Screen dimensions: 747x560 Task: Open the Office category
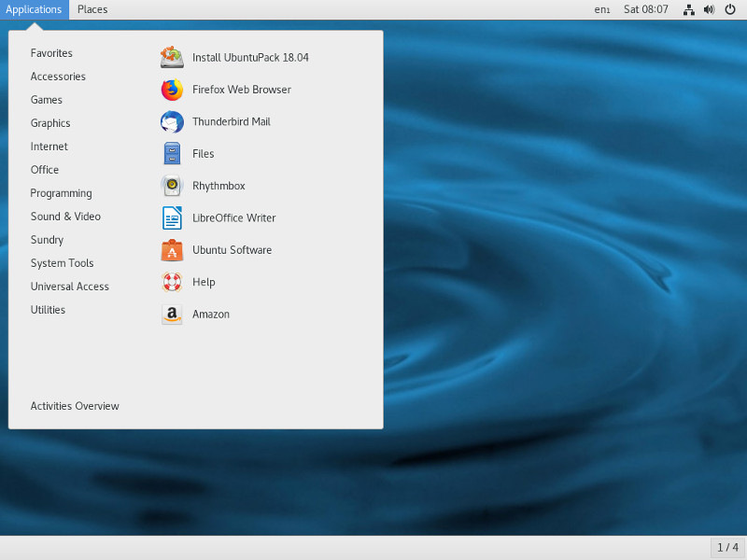(45, 170)
